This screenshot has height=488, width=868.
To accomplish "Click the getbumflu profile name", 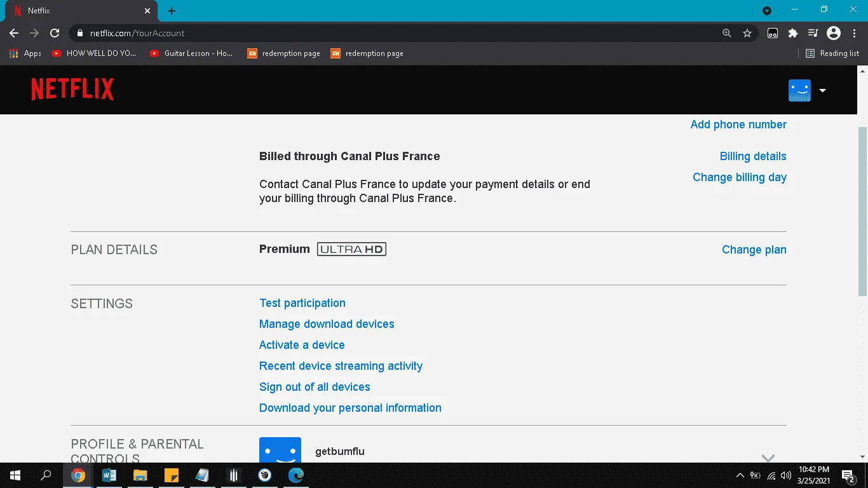I will (x=340, y=452).
